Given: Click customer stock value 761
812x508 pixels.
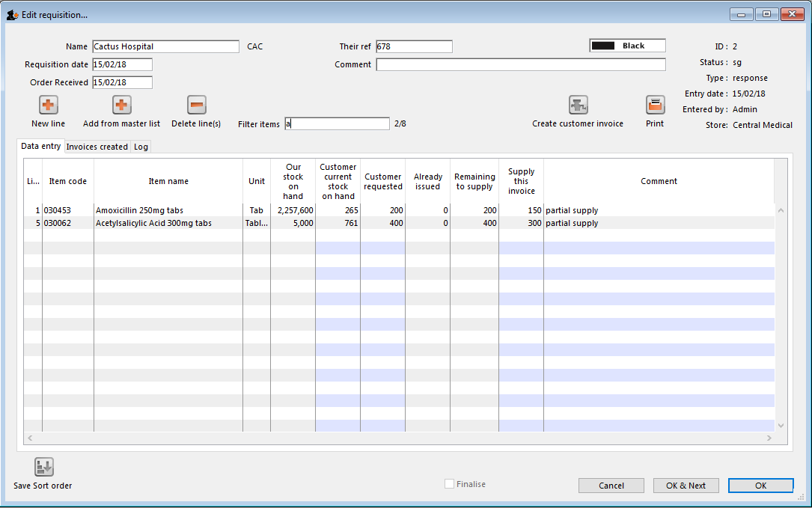Looking at the screenshot, I should coord(351,223).
